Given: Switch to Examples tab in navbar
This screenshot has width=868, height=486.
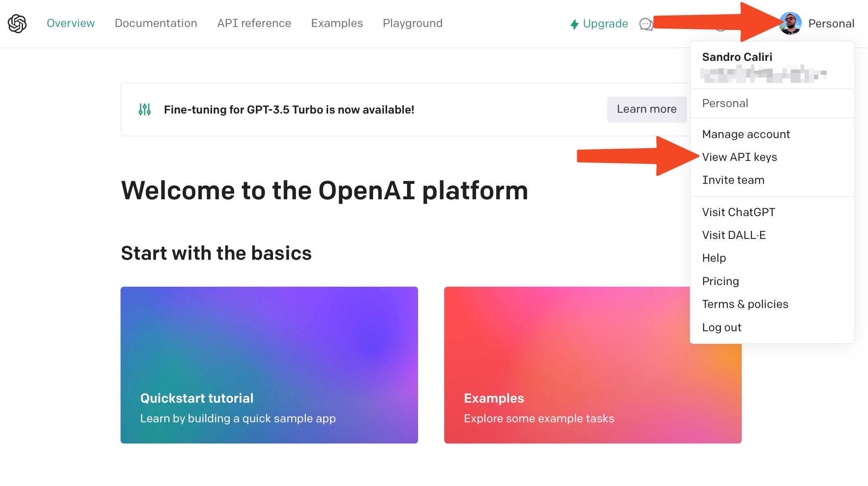Looking at the screenshot, I should (337, 23).
